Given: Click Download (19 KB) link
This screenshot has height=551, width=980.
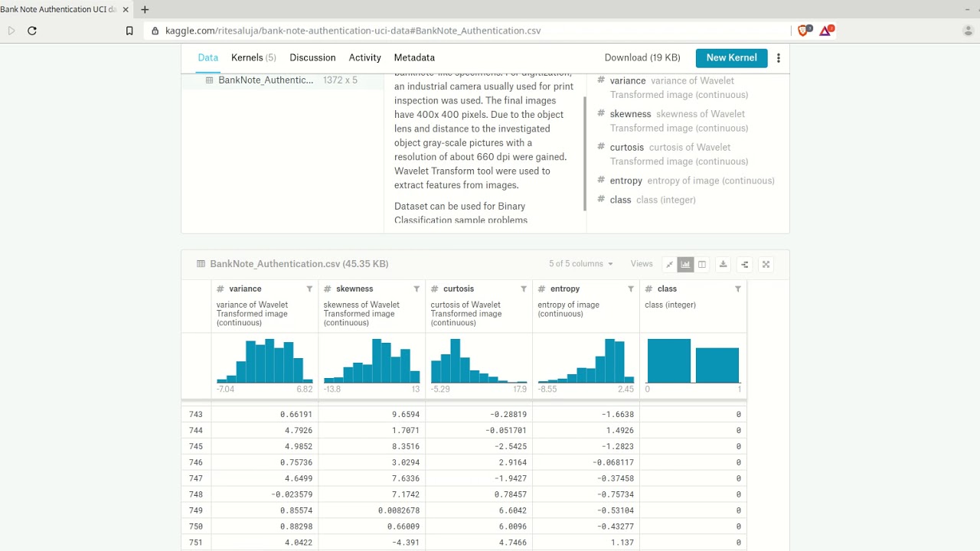Looking at the screenshot, I should click(x=642, y=57).
